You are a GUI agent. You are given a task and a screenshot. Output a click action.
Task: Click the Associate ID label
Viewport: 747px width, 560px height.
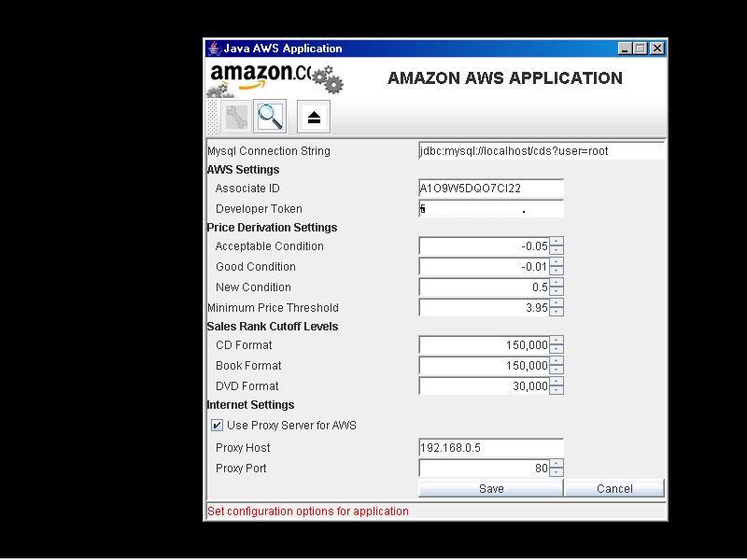point(247,189)
